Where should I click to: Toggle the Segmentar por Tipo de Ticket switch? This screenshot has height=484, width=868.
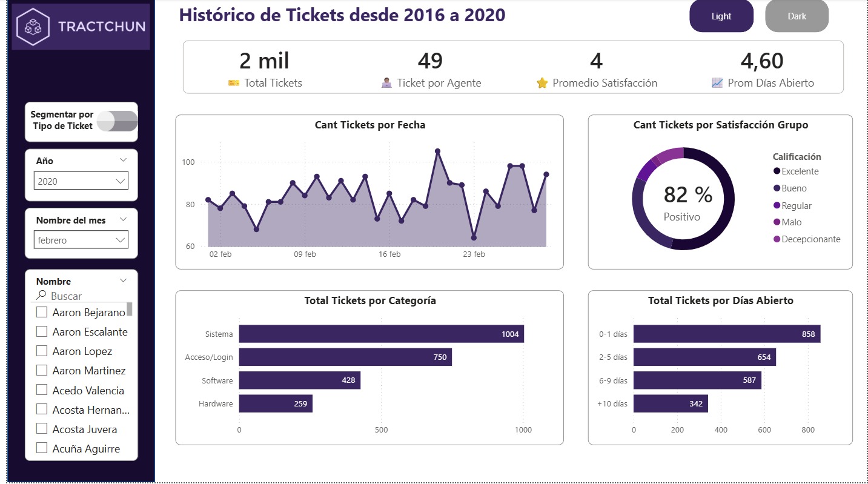(118, 121)
